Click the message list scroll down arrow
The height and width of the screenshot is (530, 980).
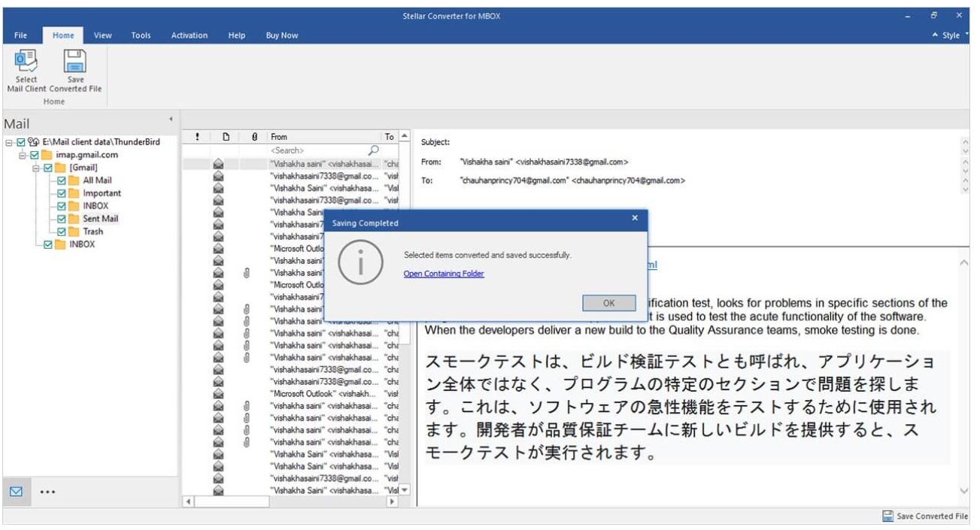coord(405,490)
